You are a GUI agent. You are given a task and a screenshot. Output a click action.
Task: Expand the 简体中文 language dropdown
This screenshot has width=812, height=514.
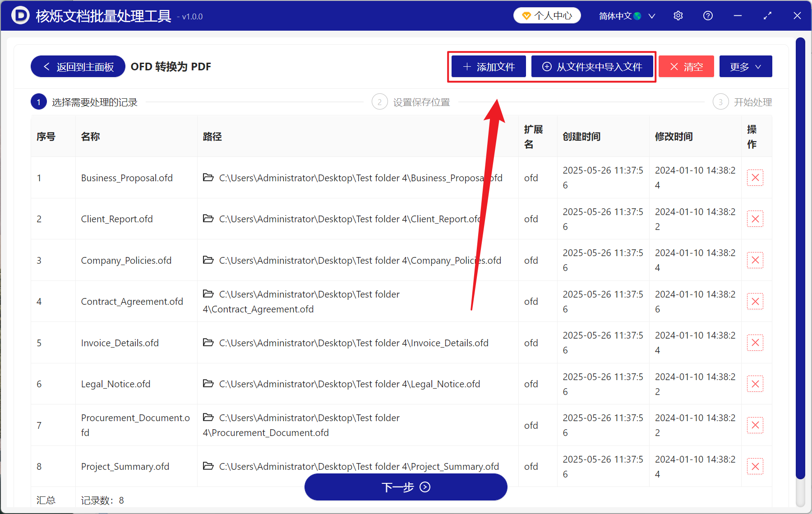tap(627, 16)
